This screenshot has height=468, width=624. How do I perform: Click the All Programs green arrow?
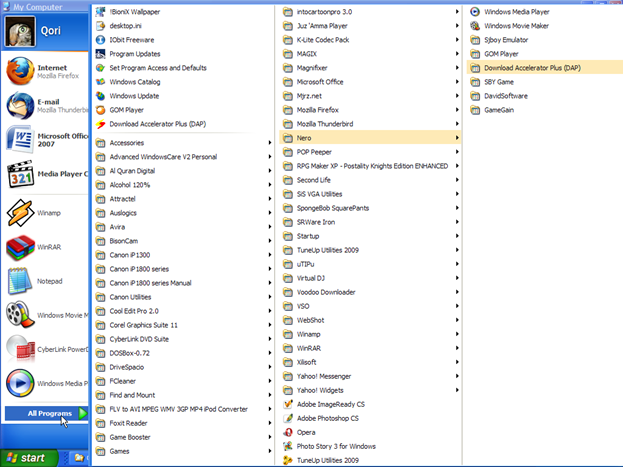[x=83, y=413]
